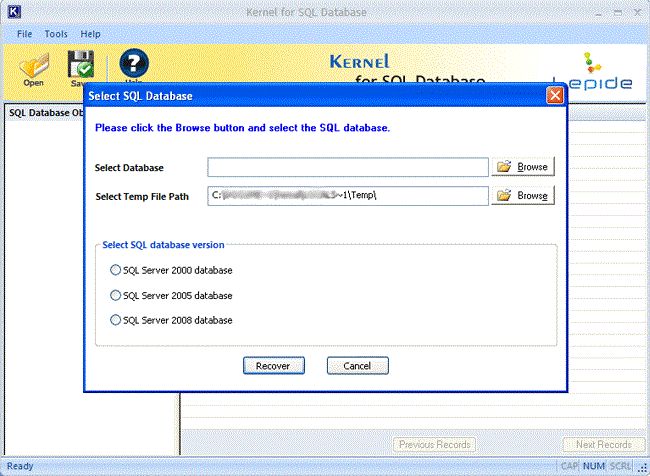Click the SQL Database Objects panel header
650x476 pixels.
coord(45,113)
